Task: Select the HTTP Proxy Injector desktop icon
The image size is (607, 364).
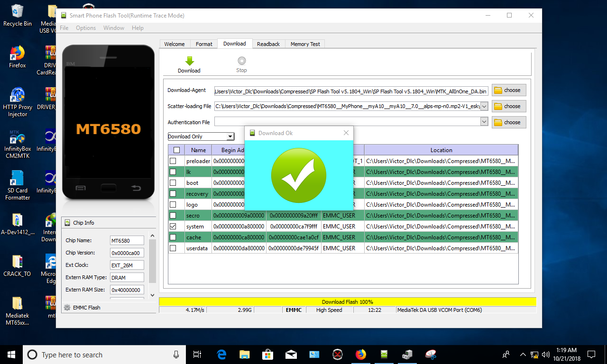Action: [x=18, y=102]
